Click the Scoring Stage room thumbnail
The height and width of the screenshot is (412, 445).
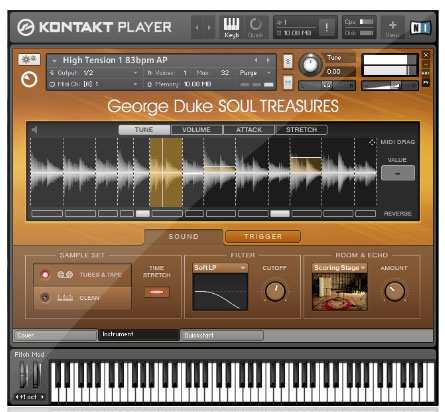[x=339, y=292]
